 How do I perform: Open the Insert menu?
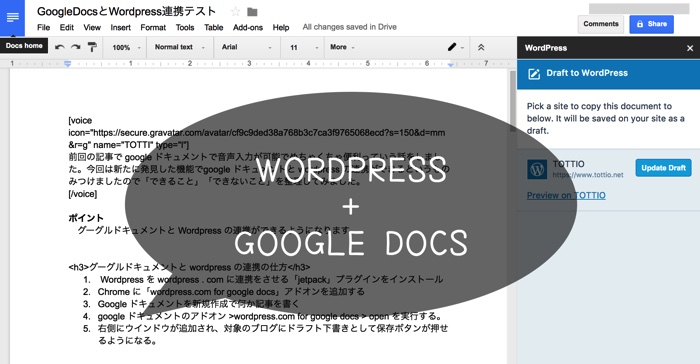tap(121, 27)
